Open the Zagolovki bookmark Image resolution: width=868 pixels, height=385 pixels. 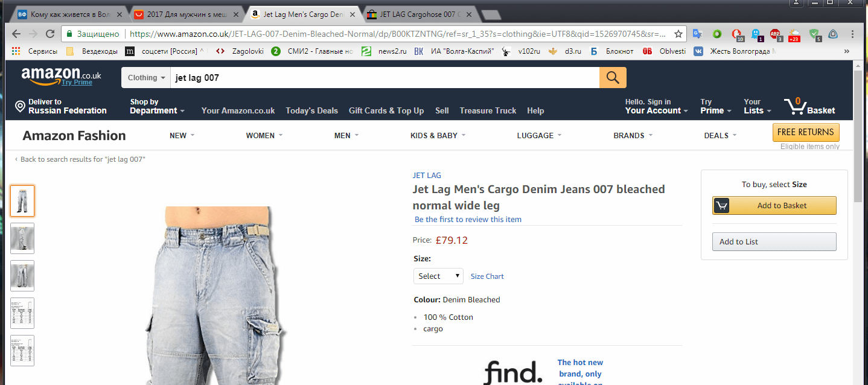click(x=240, y=51)
